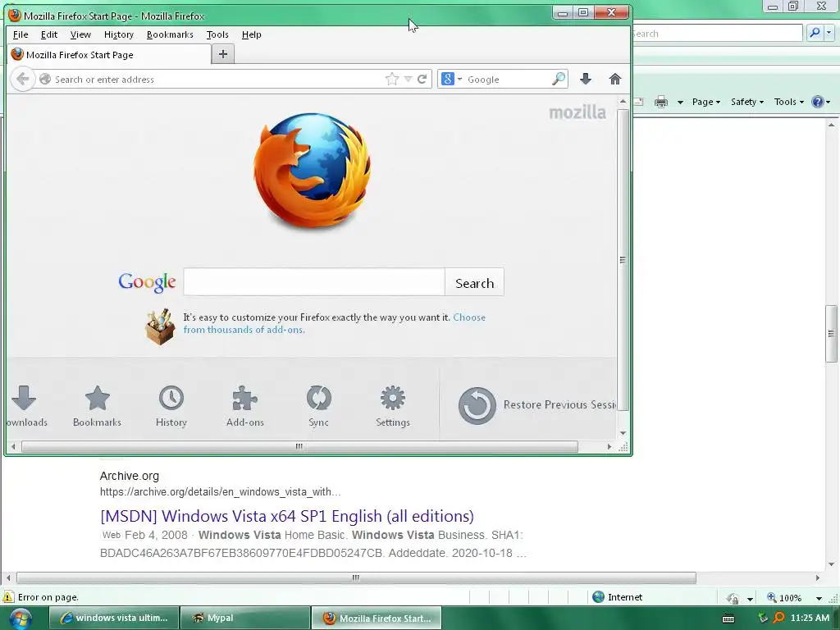Switch to Mypal taskbar button
The height and width of the screenshot is (630, 840).
tap(245, 618)
